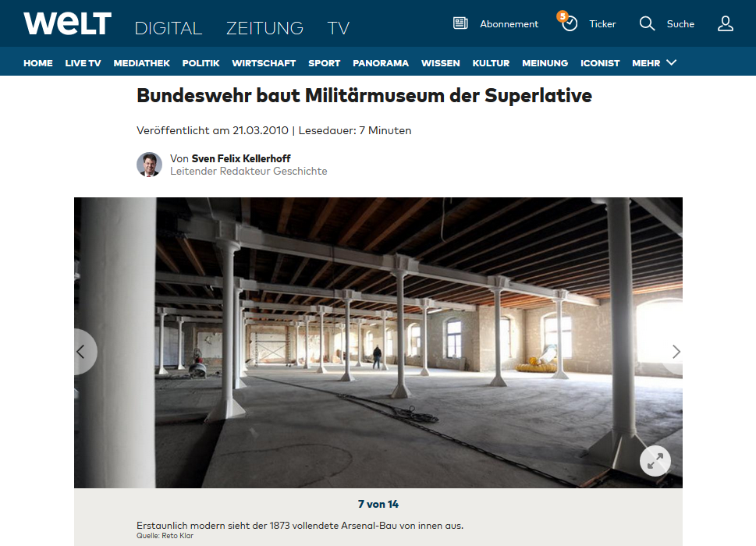Image resolution: width=756 pixels, height=546 pixels.
Task: Click the search magnifier icon
Action: tap(647, 23)
